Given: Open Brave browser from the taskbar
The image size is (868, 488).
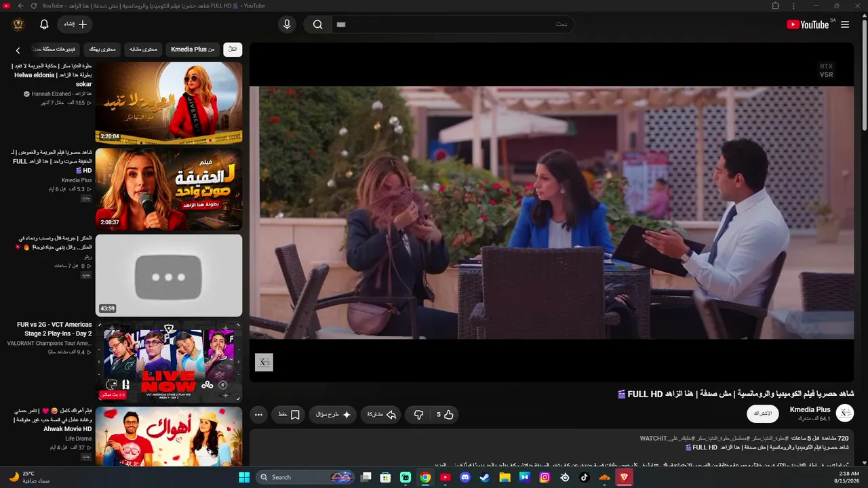Looking at the screenshot, I should click(x=624, y=477).
